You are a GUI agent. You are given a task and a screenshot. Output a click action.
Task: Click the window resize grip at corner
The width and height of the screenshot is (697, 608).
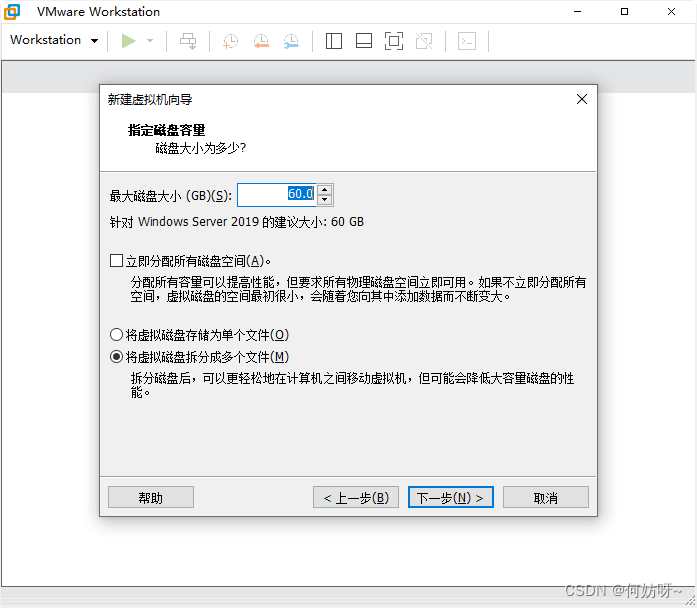pyautogui.click(x=690, y=601)
